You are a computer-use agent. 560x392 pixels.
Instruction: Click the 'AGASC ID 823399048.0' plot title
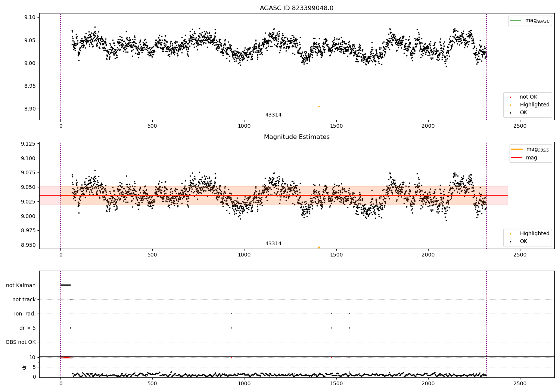coord(296,8)
